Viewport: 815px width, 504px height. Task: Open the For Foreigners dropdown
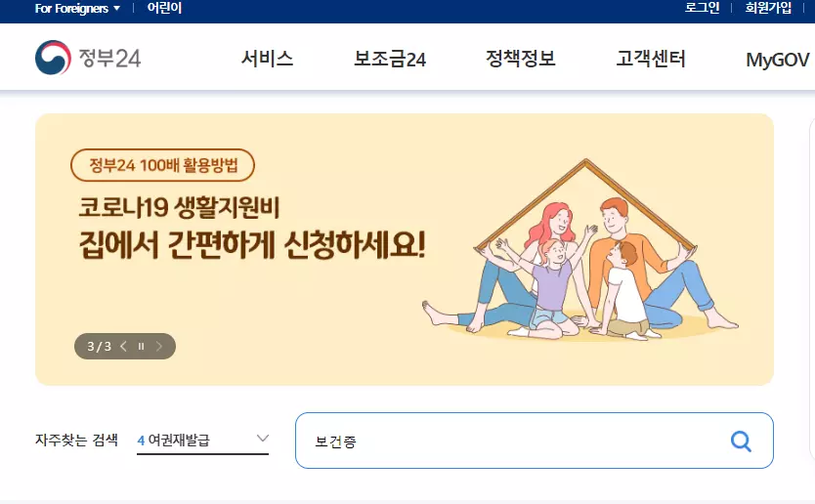77,9
